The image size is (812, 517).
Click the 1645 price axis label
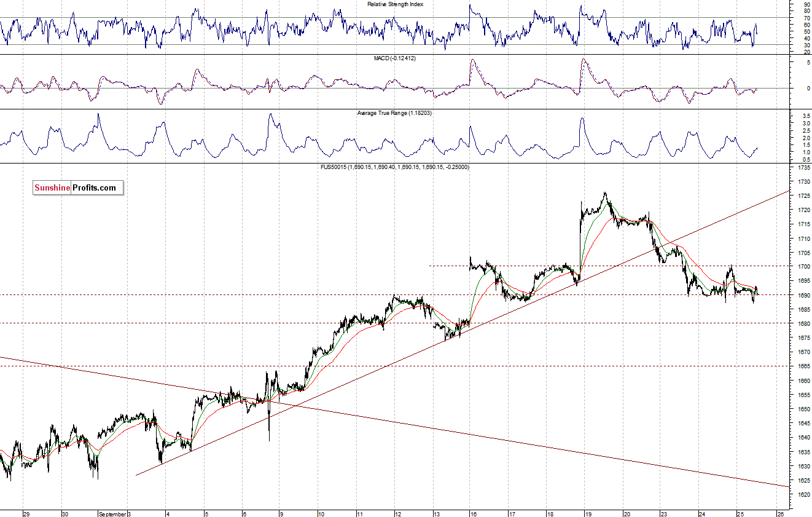click(x=803, y=424)
